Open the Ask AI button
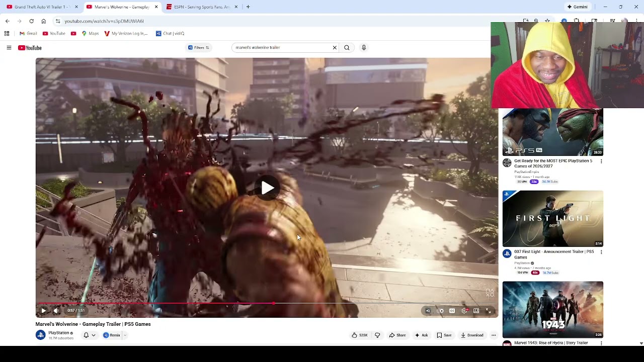Image resolution: width=644 pixels, height=362 pixels. (x=421, y=335)
